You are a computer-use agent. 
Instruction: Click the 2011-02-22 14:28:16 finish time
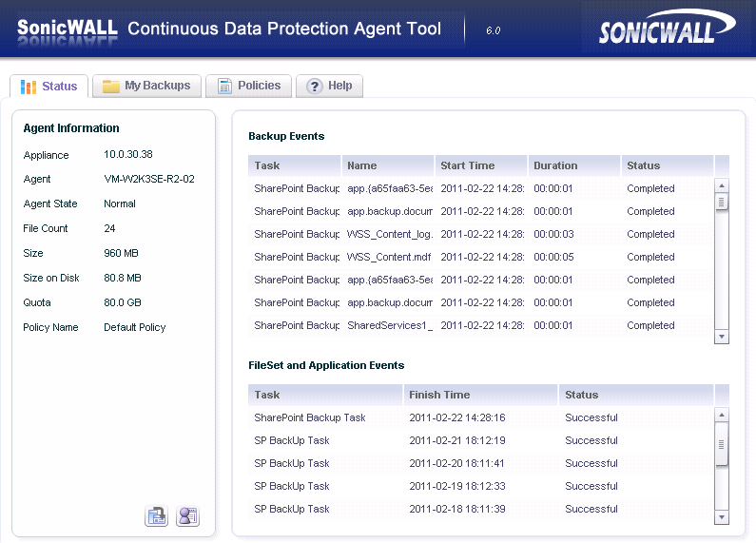(x=457, y=417)
